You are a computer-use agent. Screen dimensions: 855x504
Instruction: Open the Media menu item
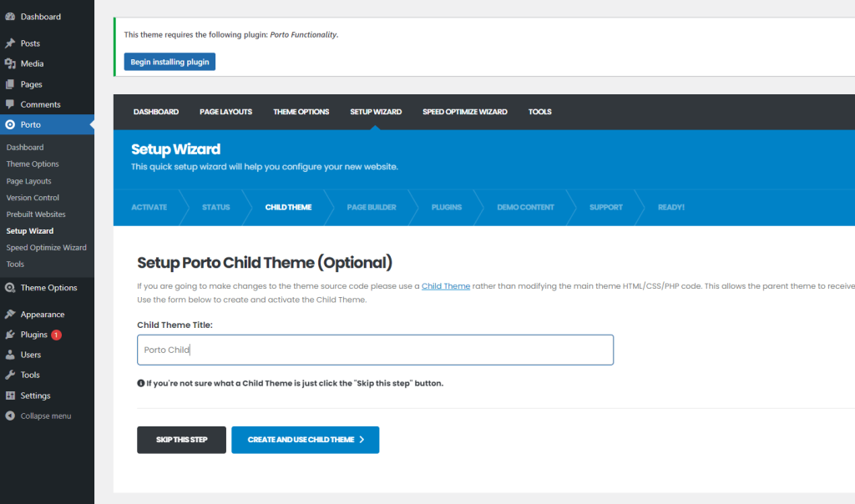tap(47, 63)
